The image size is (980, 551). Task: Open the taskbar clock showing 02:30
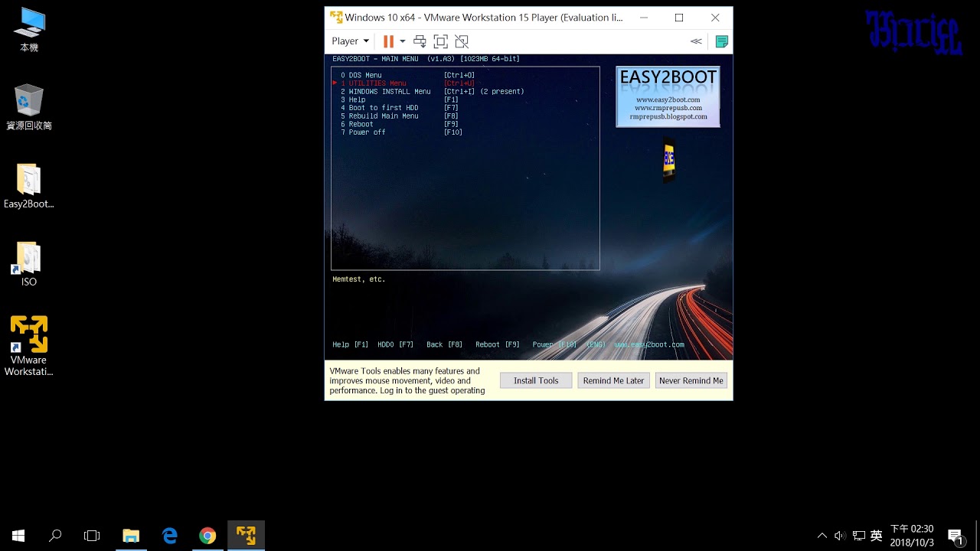(912, 536)
